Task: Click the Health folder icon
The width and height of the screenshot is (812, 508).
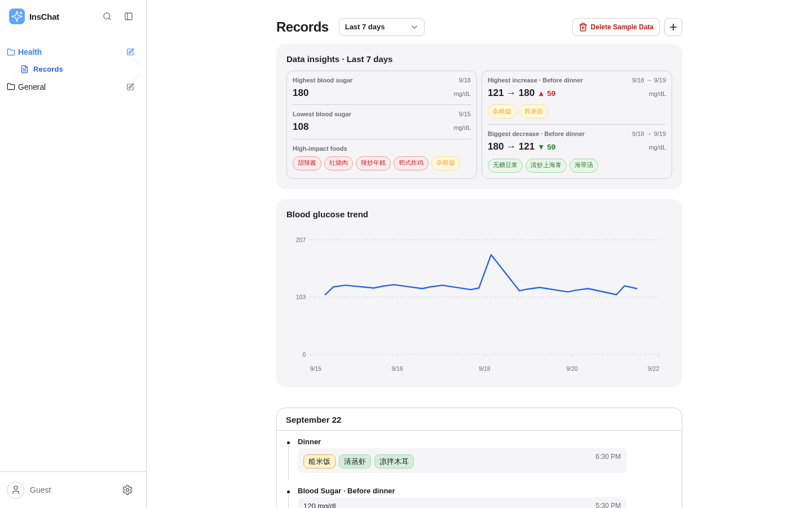Action: click(11, 52)
